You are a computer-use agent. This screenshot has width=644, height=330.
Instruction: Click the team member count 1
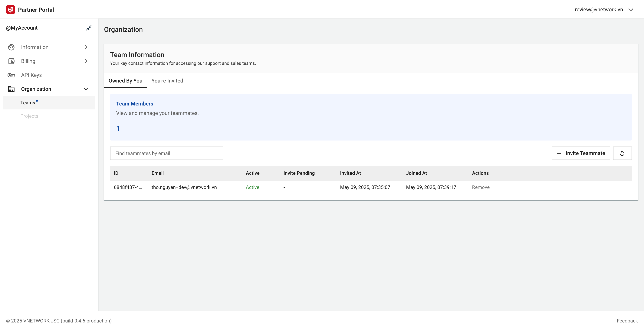(x=118, y=129)
